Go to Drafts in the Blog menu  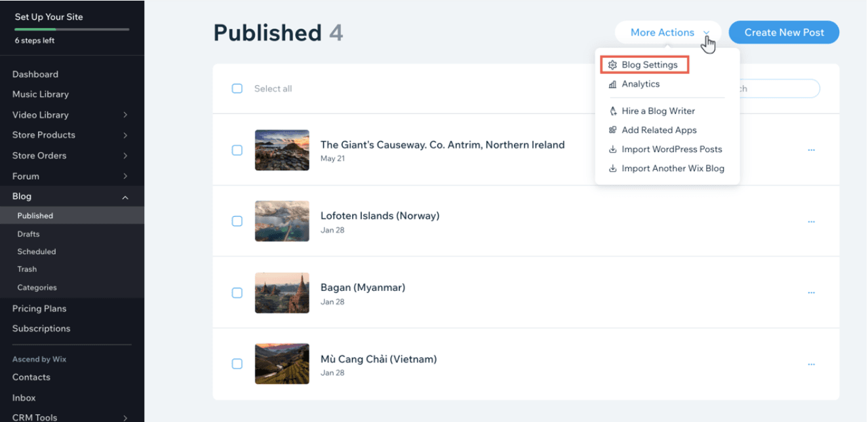pyautogui.click(x=28, y=234)
